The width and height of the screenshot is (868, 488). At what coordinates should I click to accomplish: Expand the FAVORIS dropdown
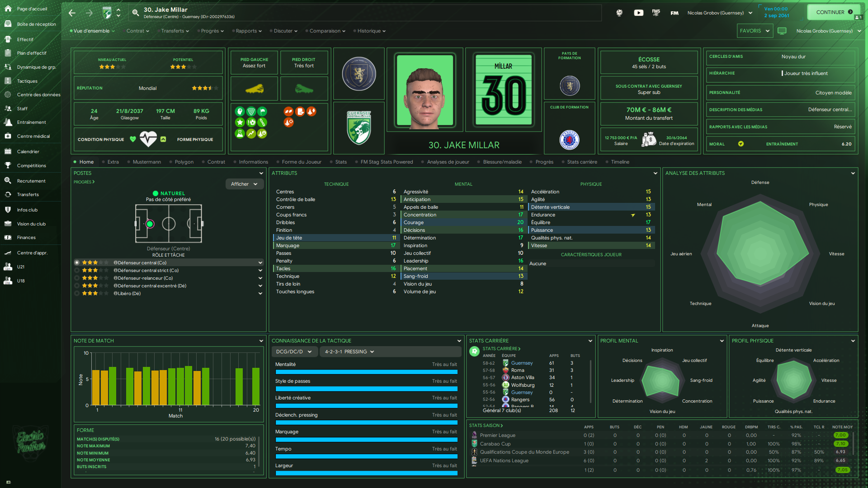[754, 31]
